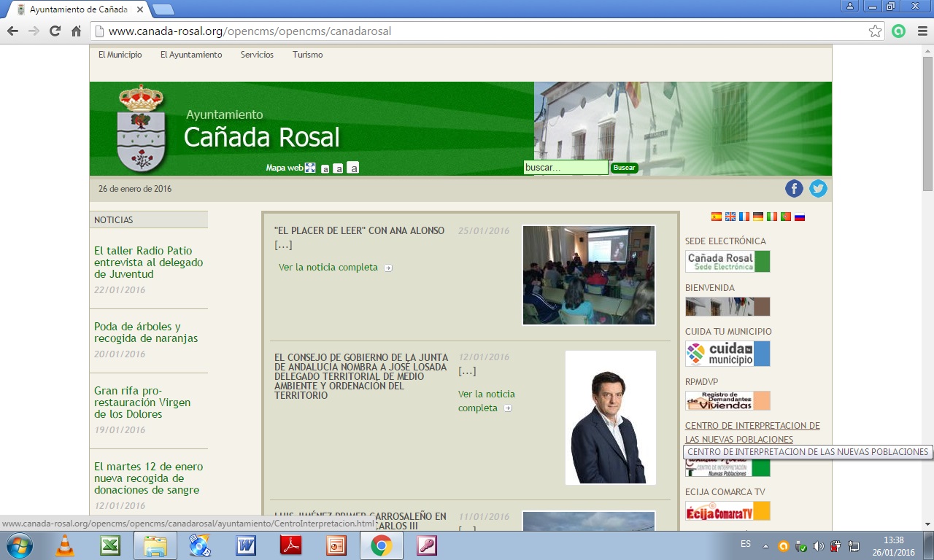Open 'Ver la noticia completa' for Ana Alonso article
Image resolution: width=934 pixels, height=560 pixels.
click(328, 268)
